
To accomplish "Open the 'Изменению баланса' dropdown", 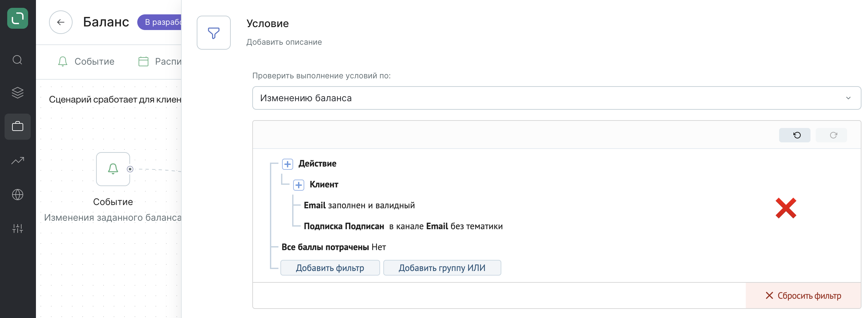I will [556, 98].
